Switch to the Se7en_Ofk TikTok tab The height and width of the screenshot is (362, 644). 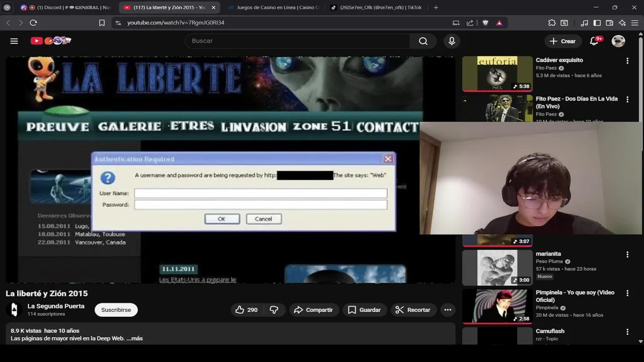tap(376, 8)
